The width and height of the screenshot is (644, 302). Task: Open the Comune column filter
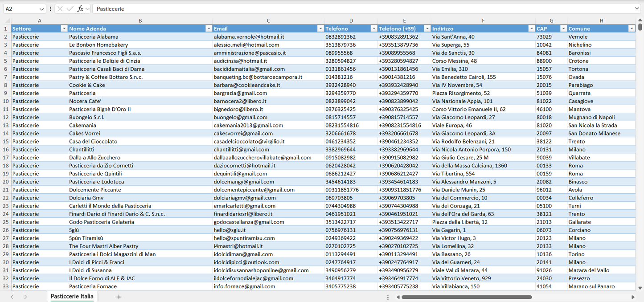coord(631,29)
